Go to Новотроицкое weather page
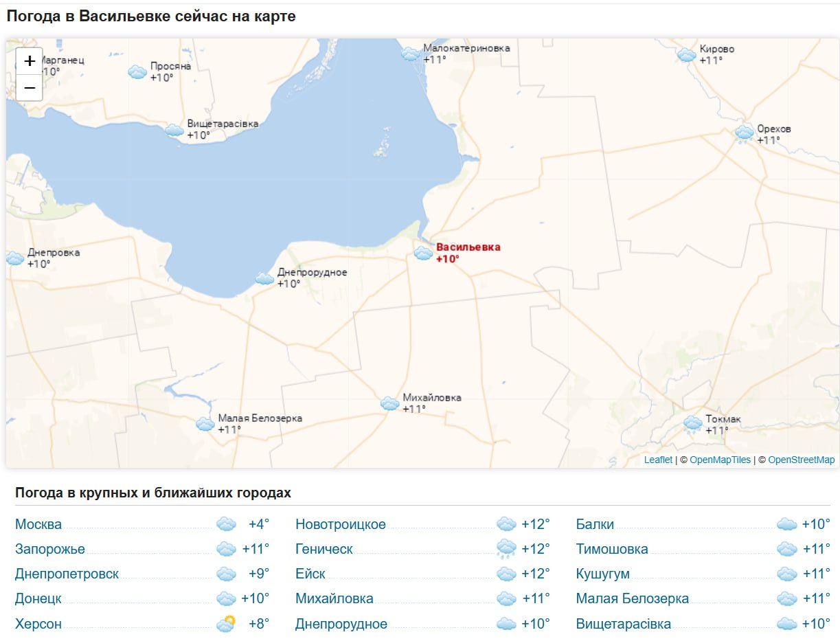The image size is (840, 641). coord(341,524)
